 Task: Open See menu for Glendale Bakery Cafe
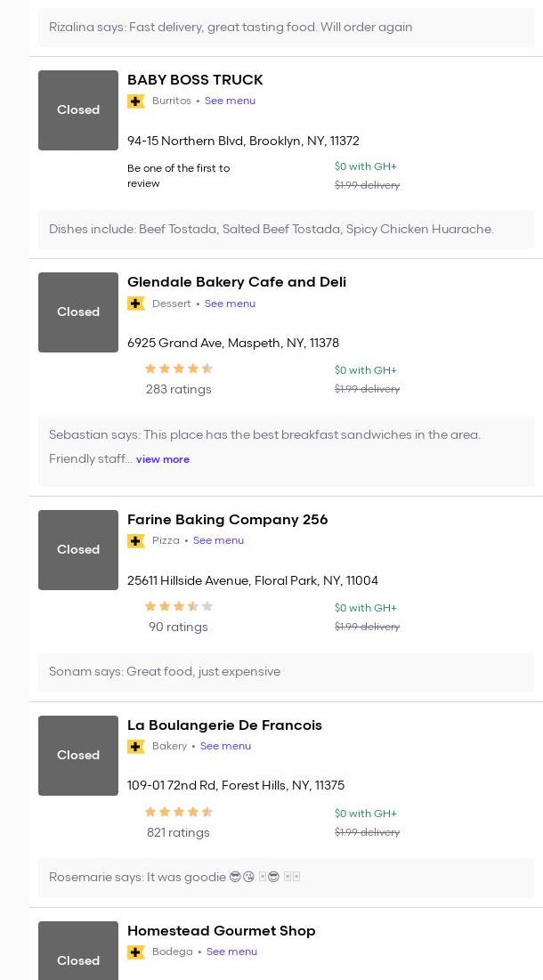(230, 304)
